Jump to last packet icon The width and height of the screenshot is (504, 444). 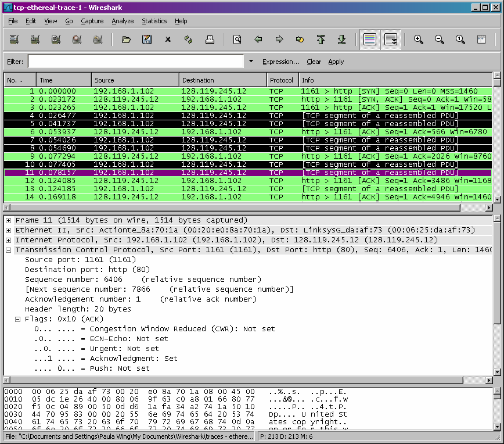pyautogui.click(x=341, y=40)
